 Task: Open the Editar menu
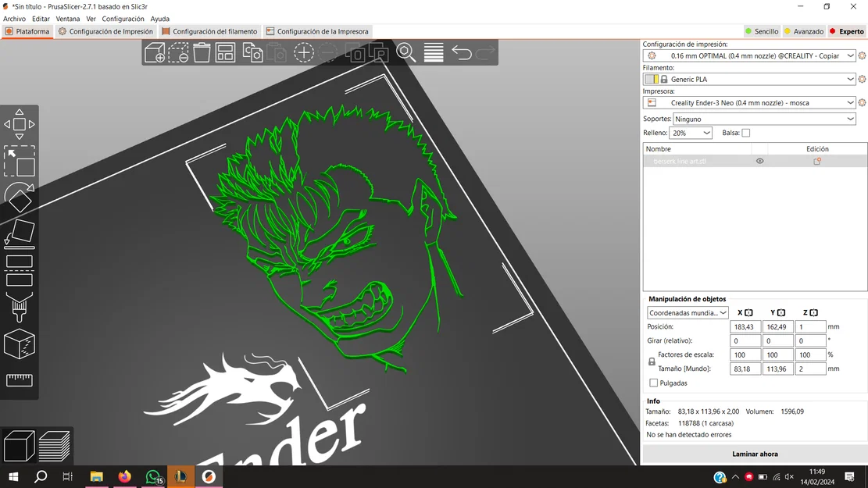pos(41,19)
